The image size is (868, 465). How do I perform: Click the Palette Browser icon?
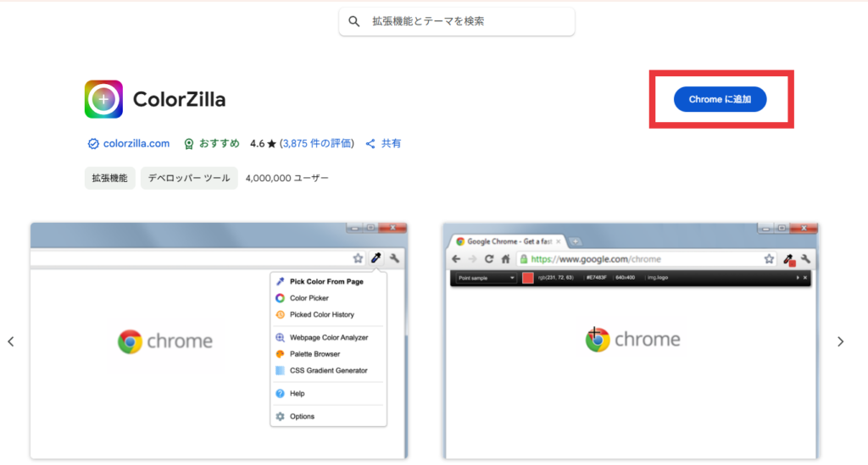point(280,354)
